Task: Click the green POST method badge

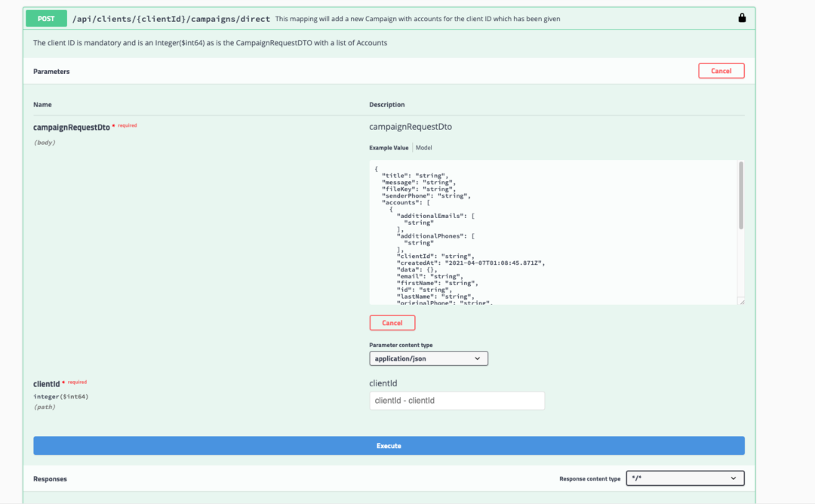Action: point(45,17)
